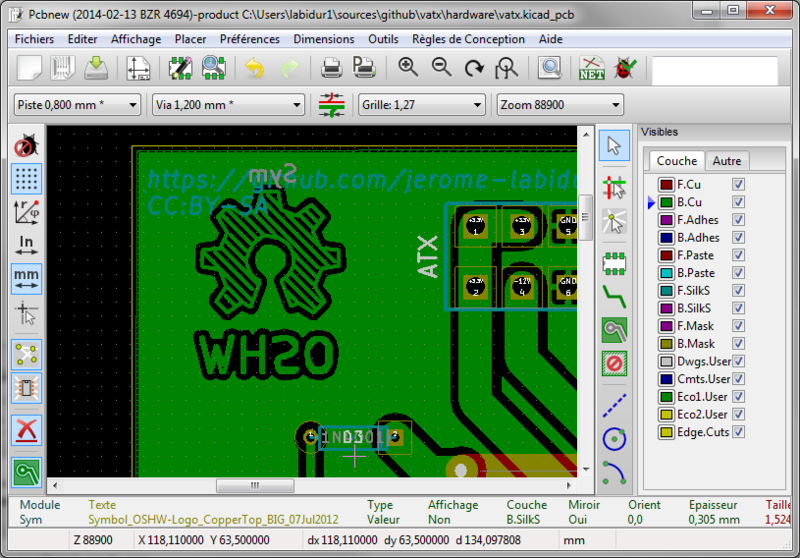Click the Find icon in toolbar
The height and width of the screenshot is (558, 800).
(550, 68)
